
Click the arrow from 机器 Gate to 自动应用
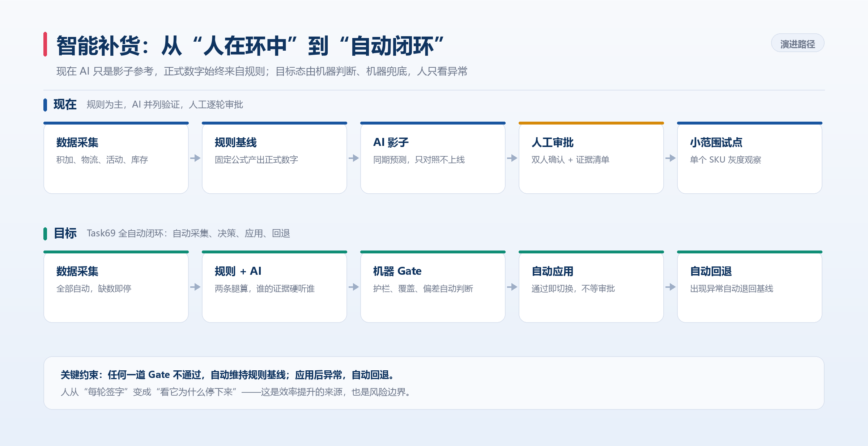tap(512, 287)
